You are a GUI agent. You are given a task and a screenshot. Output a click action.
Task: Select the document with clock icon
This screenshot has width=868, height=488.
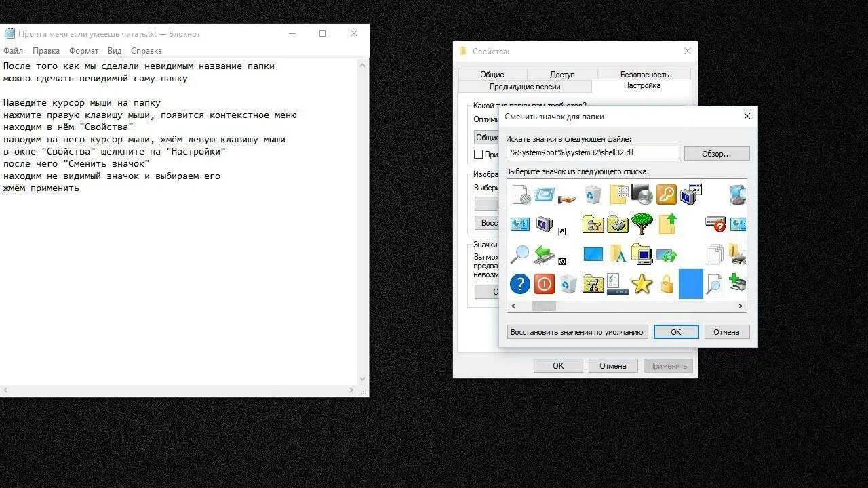(521, 195)
